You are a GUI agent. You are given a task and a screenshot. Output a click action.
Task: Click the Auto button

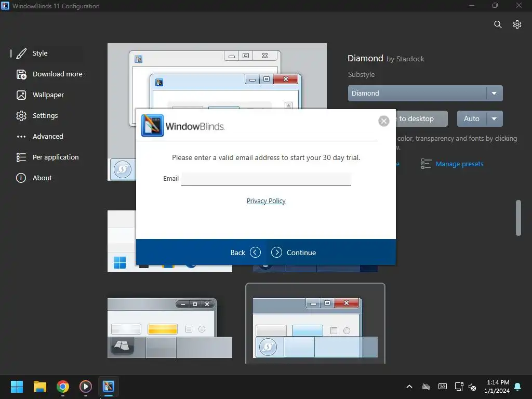[472, 119]
